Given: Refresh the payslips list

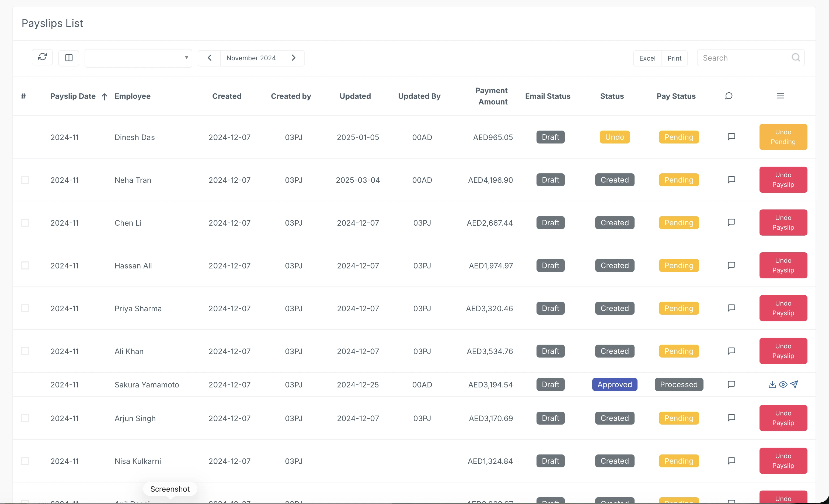Looking at the screenshot, I should tap(42, 58).
